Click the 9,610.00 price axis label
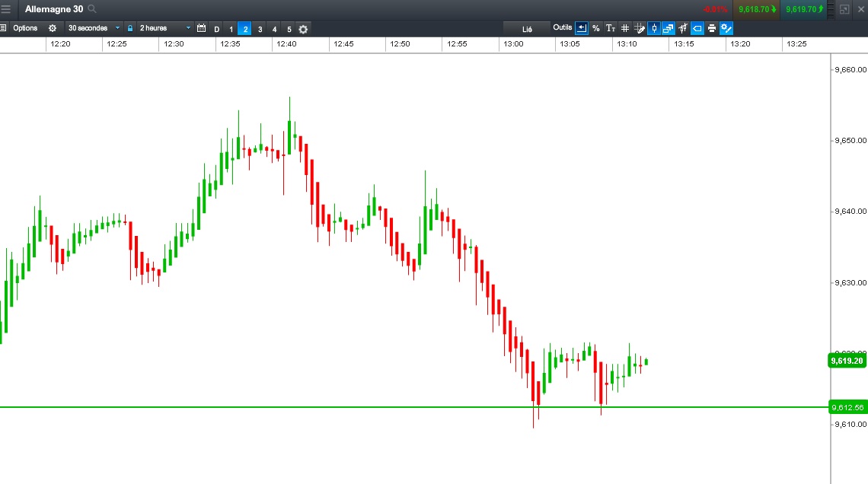The height and width of the screenshot is (484, 868). (x=850, y=424)
